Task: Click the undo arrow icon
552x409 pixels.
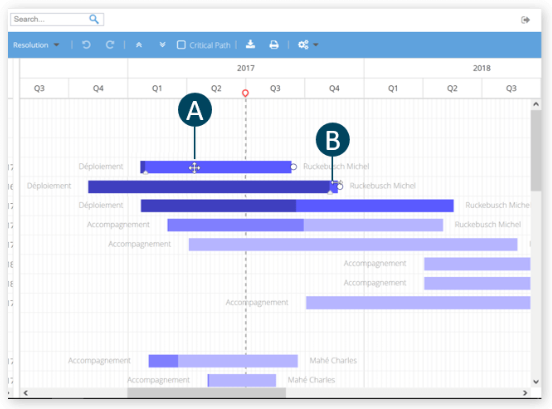Action: click(x=86, y=45)
